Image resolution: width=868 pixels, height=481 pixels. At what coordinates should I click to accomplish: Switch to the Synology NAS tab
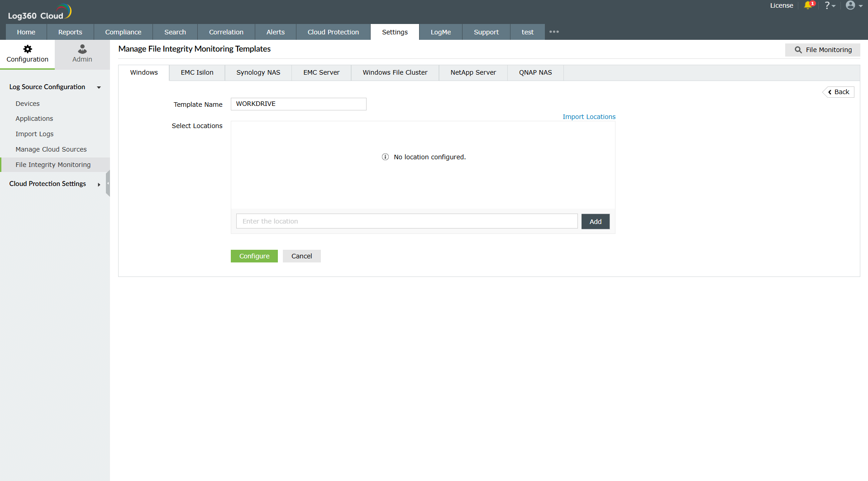[x=258, y=72]
